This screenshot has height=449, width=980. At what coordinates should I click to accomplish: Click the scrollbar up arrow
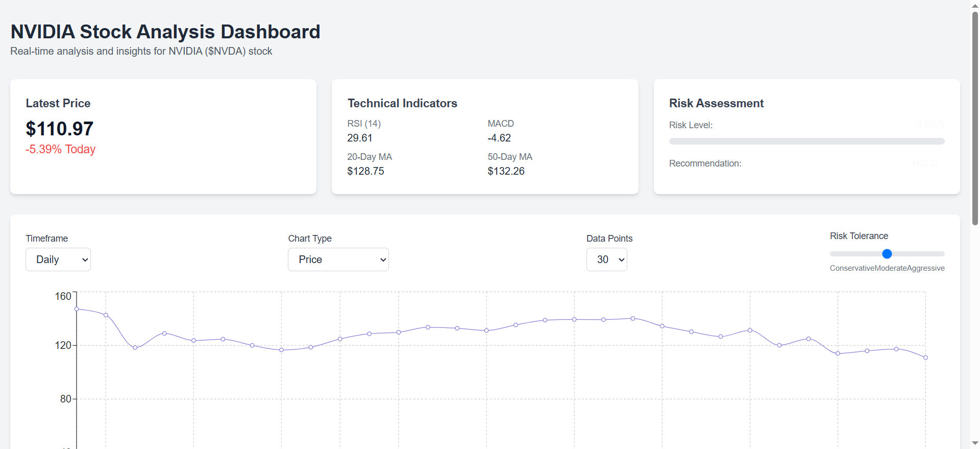coord(975,5)
